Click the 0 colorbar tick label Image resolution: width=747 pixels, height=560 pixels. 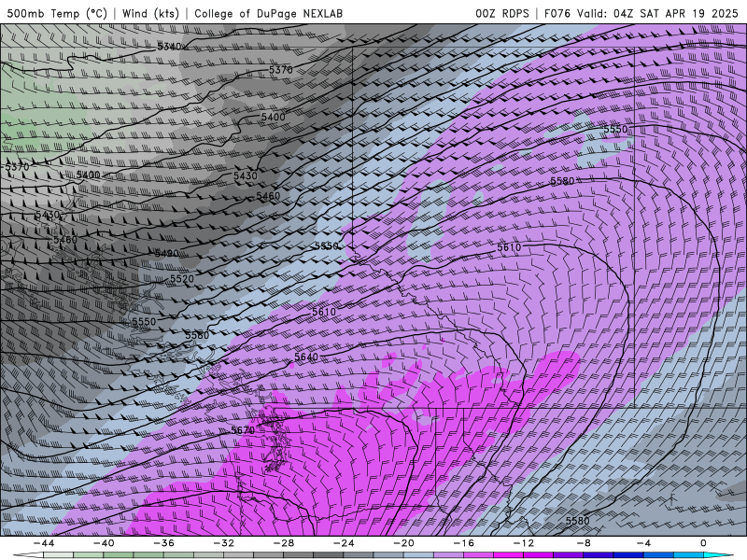click(x=704, y=543)
